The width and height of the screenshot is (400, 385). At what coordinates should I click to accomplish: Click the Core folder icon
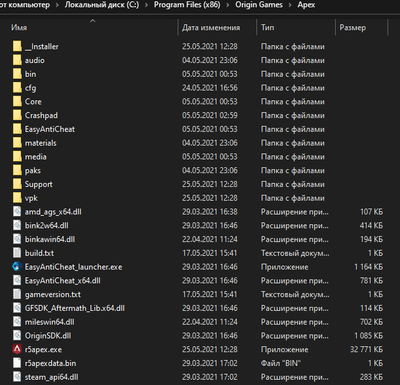pyautogui.click(x=17, y=101)
